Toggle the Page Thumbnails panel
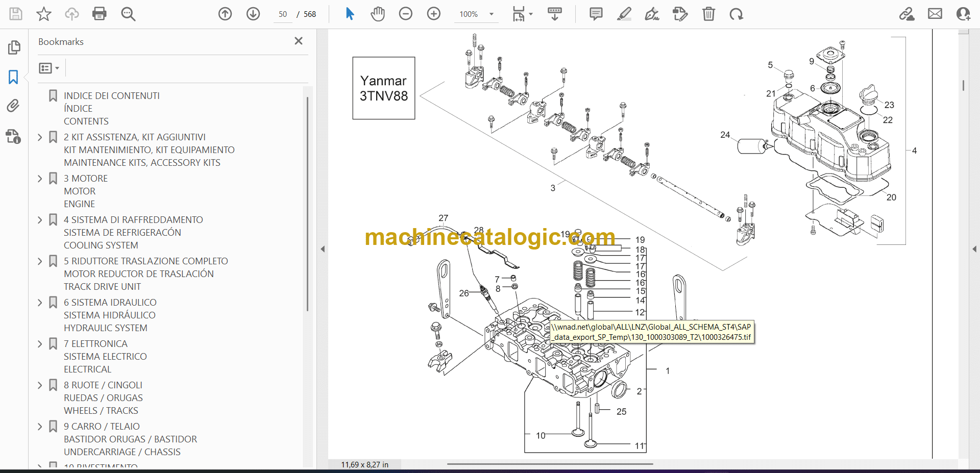Viewport: 980px width, 473px height. [14, 47]
